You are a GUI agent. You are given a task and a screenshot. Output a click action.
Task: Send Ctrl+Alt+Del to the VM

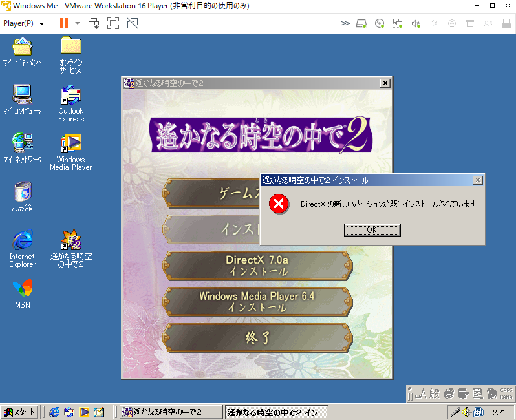point(94,23)
